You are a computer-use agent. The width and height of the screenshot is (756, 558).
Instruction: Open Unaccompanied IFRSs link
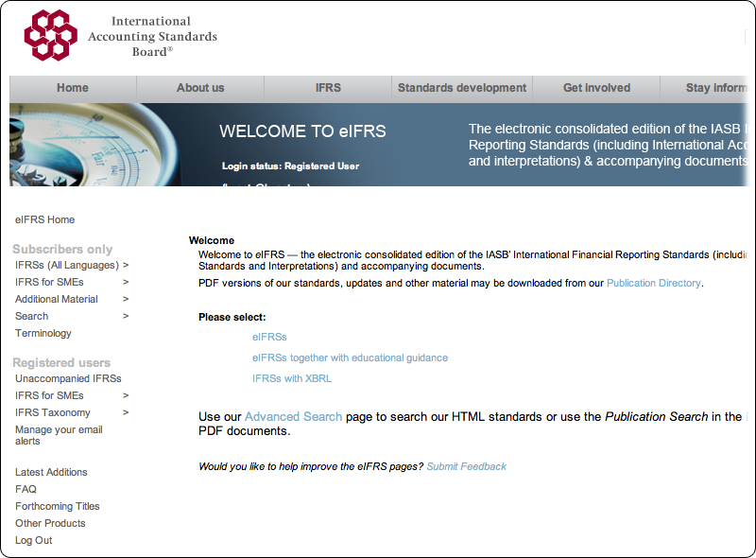click(68, 378)
